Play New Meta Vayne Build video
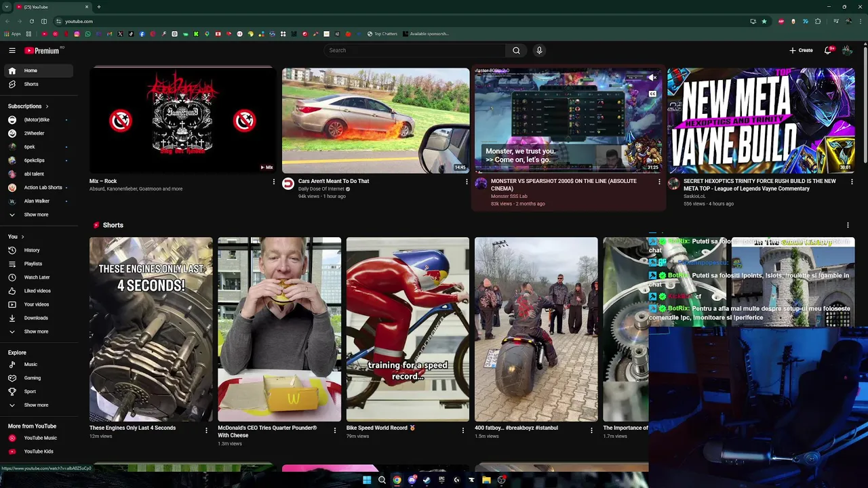This screenshot has height=488, width=868. click(x=761, y=120)
